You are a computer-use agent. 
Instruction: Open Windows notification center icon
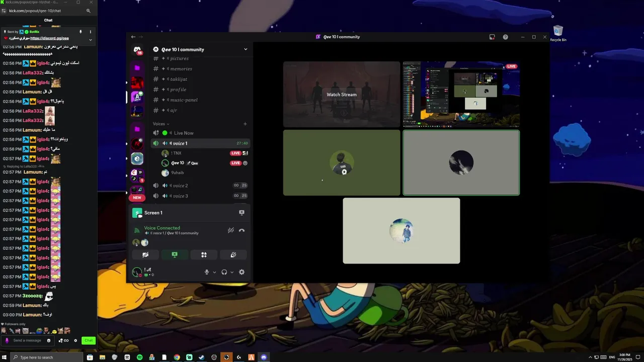[x=638, y=357]
